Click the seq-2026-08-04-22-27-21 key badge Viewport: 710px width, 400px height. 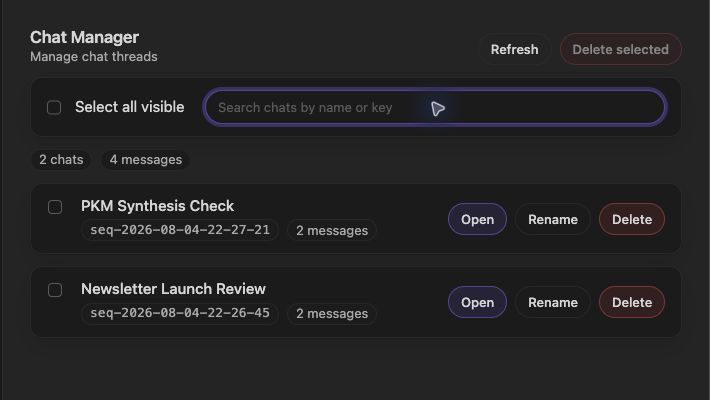(180, 230)
